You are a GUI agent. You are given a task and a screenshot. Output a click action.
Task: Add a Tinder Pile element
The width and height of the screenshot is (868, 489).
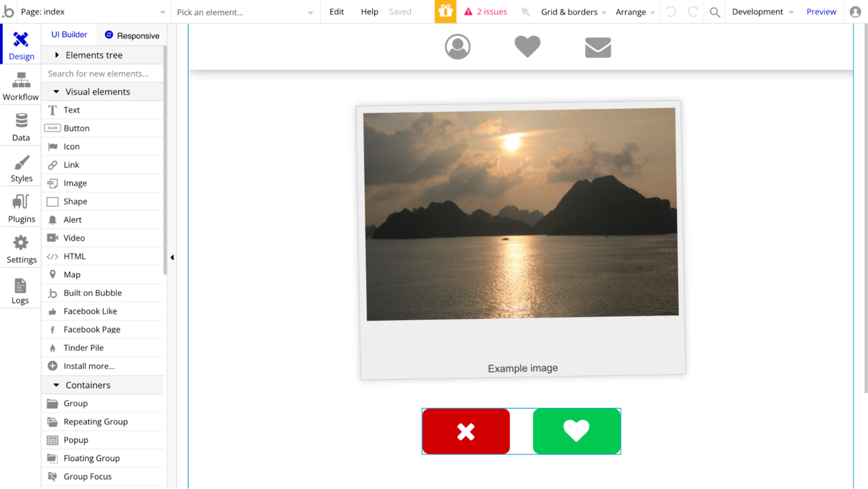pyautogui.click(x=103, y=348)
